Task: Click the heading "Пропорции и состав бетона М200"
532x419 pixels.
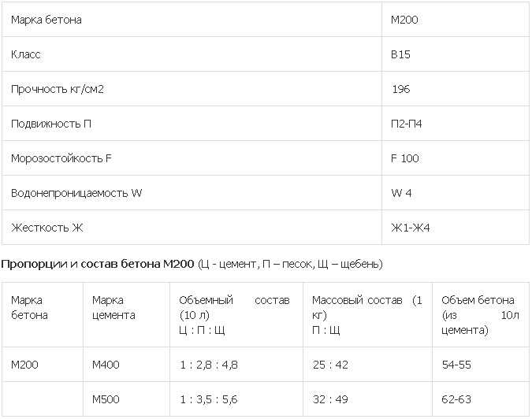Action: 98,264
